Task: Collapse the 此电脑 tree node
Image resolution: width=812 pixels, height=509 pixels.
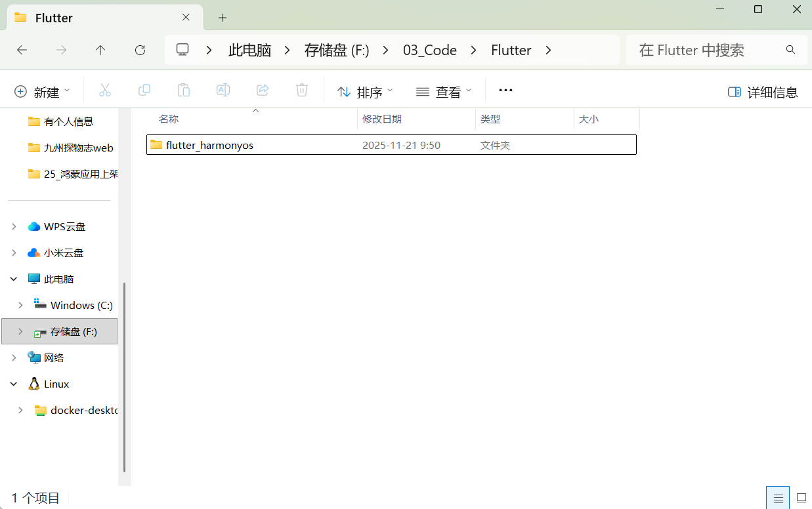Action: pyautogui.click(x=14, y=279)
